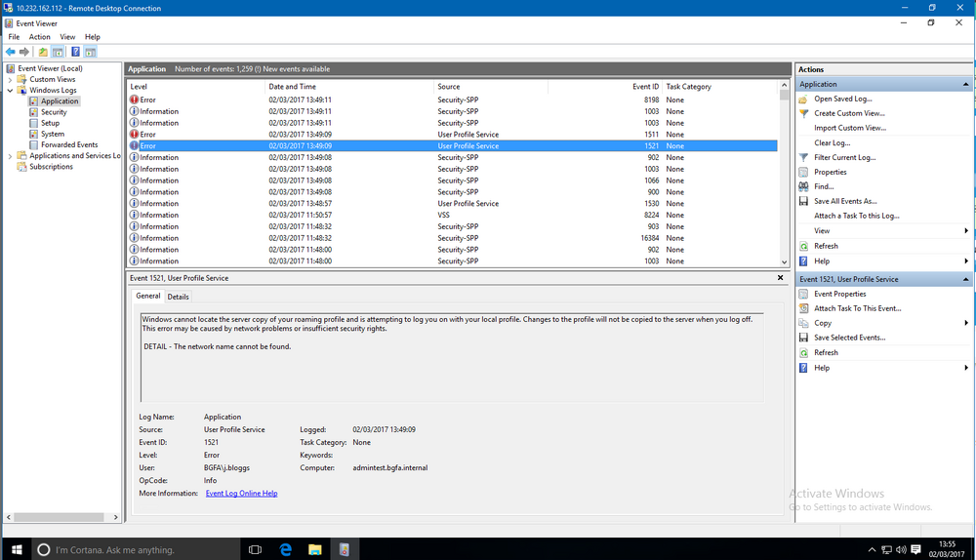The image size is (976, 560).
Task: Select Forwarded Events in tree
Action: [x=69, y=145]
